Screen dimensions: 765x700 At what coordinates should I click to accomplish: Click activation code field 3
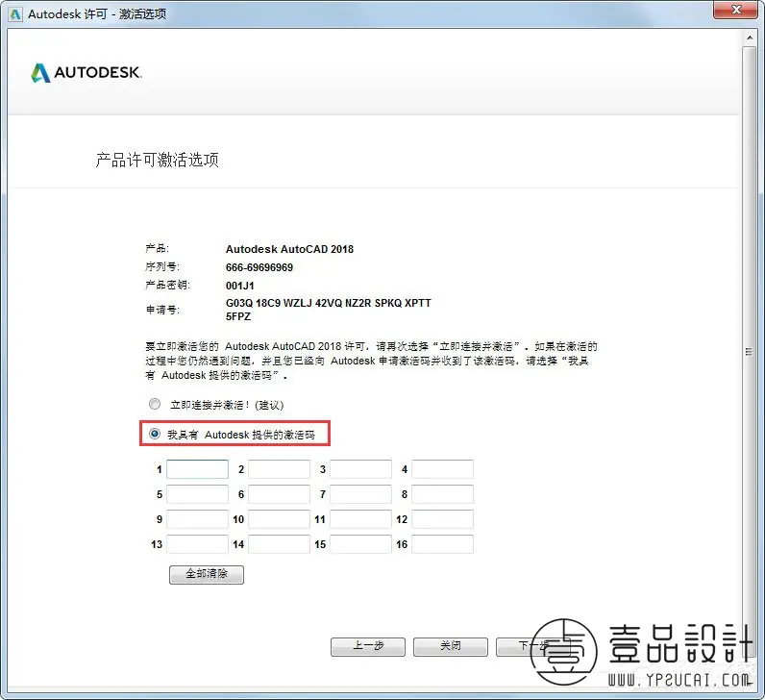click(x=360, y=469)
